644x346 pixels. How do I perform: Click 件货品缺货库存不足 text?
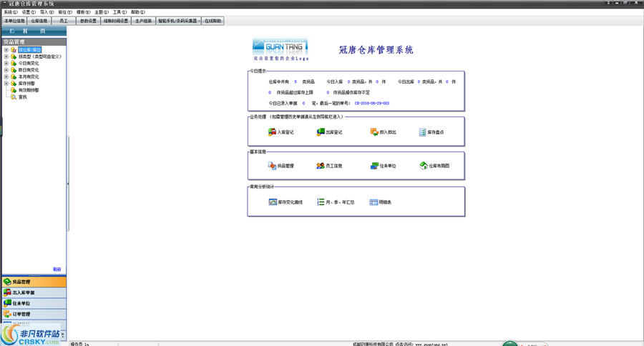click(x=351, y=93)
